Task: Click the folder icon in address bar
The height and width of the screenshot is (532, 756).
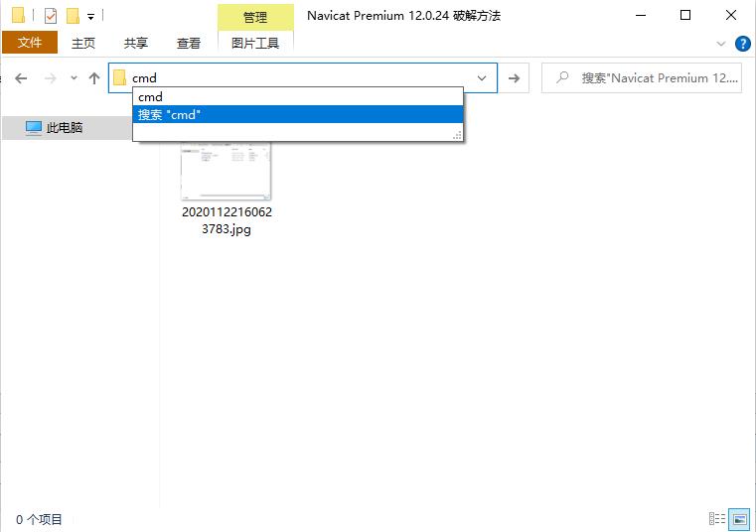Action: pos(119,77)
